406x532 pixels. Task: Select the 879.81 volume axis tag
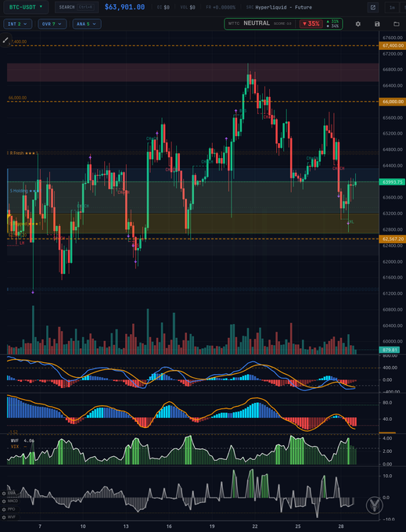[x=390, y=350]
